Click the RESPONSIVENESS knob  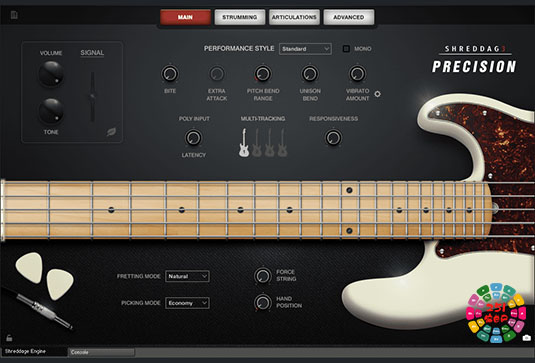point(333,138)
